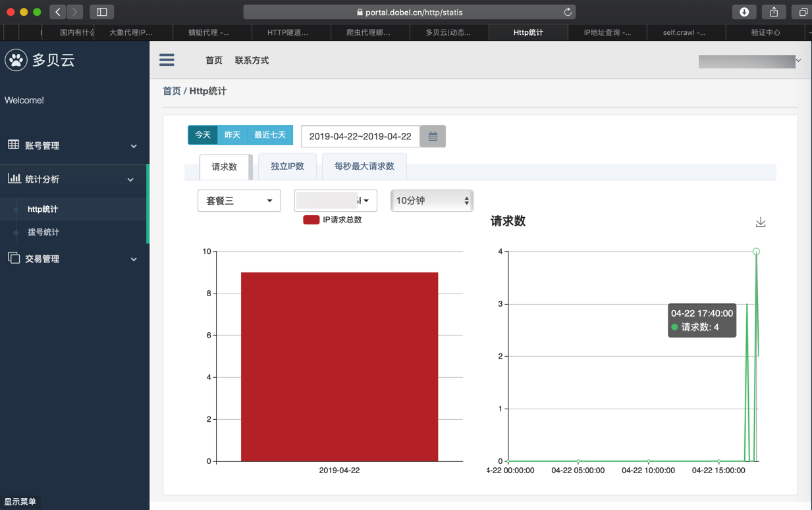812x510 pixels.
Task: Expand the 账号管理 chevron
Action: tap(134, 146)
